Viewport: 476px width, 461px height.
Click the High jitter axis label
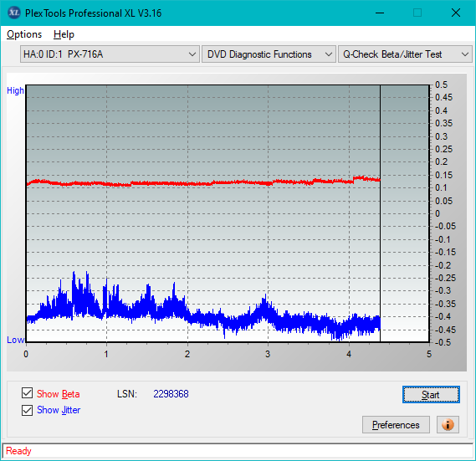15,90
